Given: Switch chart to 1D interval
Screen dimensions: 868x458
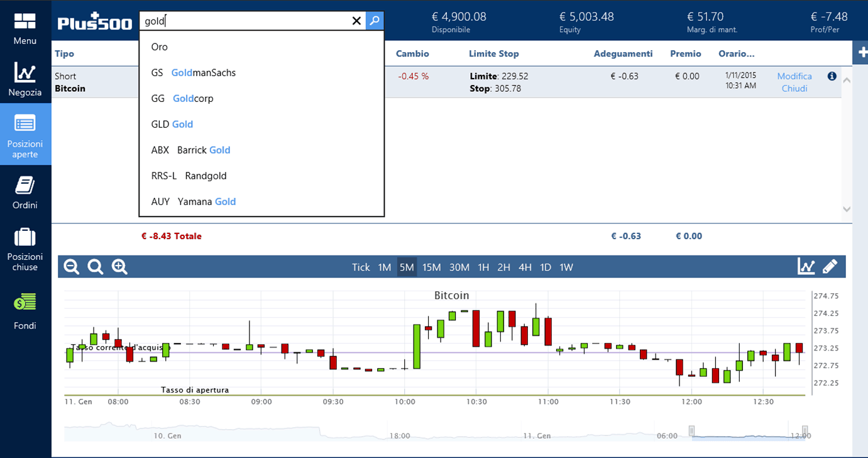Looking at the screenshot, I should tap(546, 267).
